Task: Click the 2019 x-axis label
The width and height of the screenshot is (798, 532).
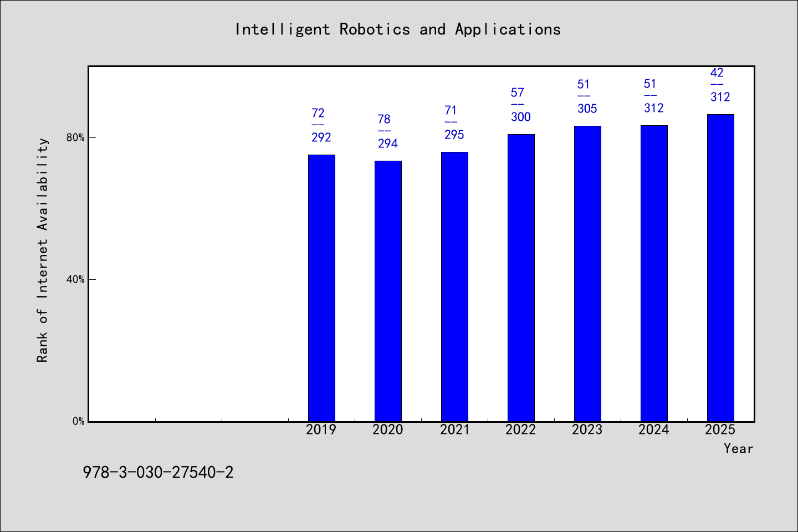Action: coord(321,429)
